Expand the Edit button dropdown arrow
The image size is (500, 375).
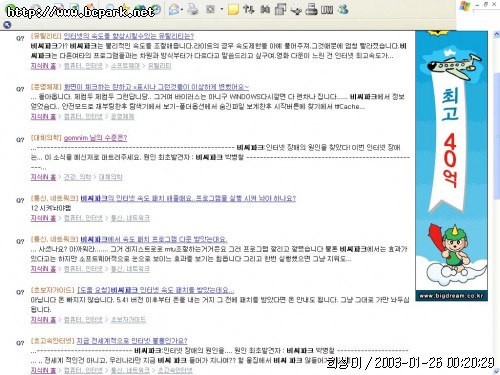coord(221,9)
